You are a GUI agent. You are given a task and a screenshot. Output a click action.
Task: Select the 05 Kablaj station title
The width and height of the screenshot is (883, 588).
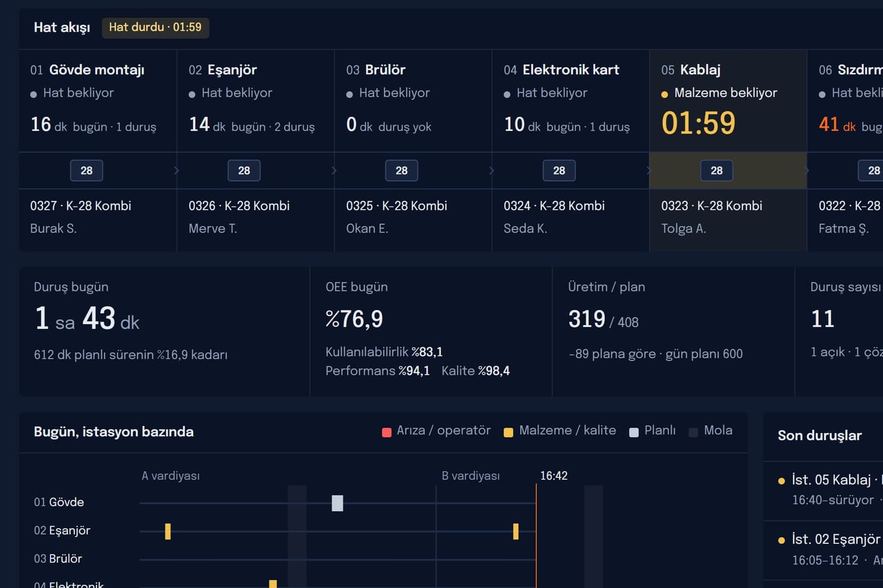click(x=691, y=70)
